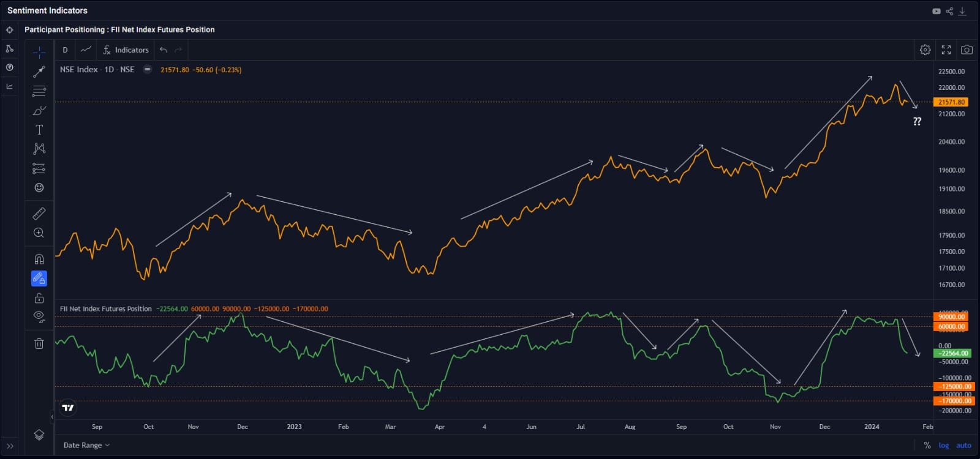Select the crosshair cursor tool

(39, 52)
